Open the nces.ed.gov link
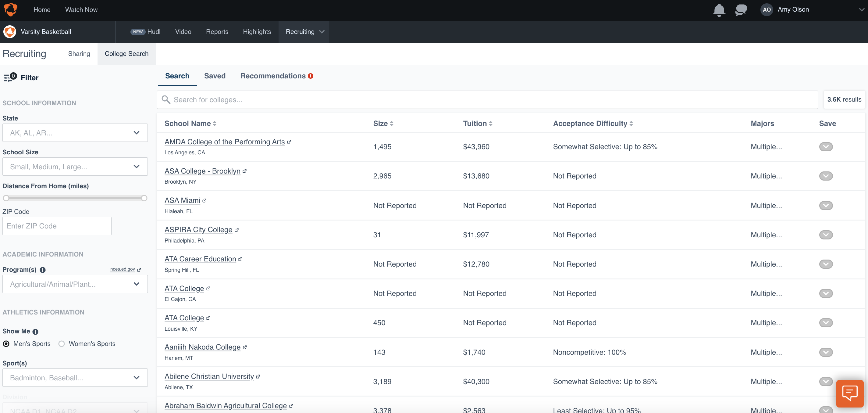Viewport: 868px width, 413px height. pos(123,269)
